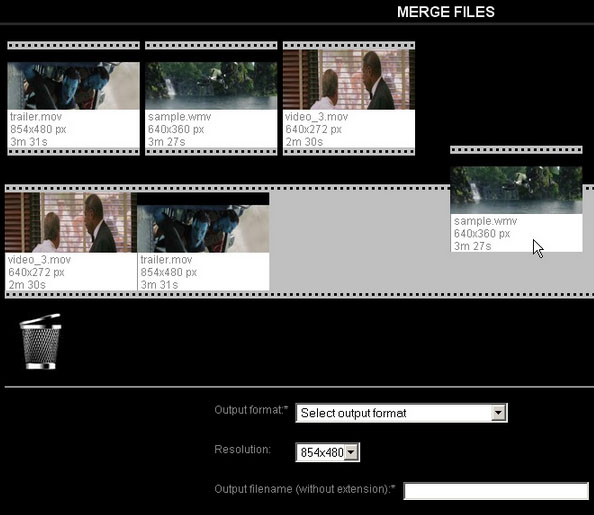This screenshot has height=515, width=594.
Task: Click 'trailer.mov' label in merge filmstrip
Action: click(166, 260)
